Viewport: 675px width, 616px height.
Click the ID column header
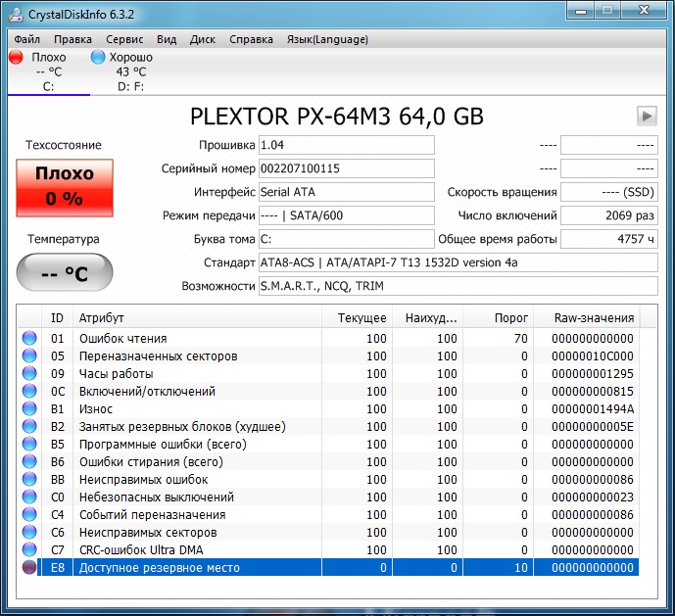(57, 317)
